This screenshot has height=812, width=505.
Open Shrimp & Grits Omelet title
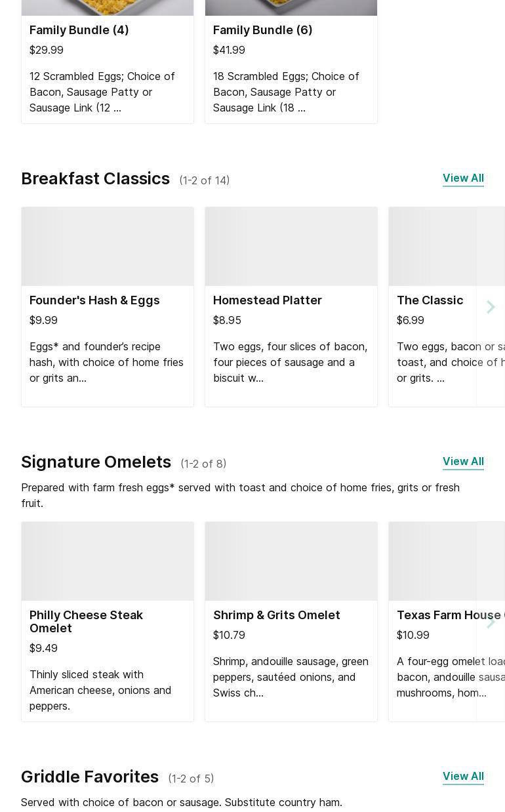(x=276, y=615)
